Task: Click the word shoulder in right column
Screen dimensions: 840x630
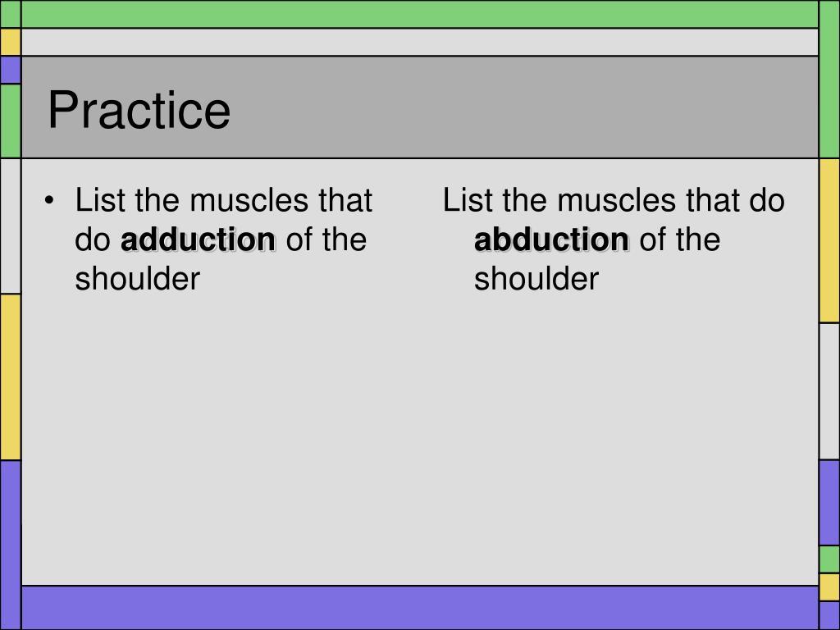Action: [536, 279]
